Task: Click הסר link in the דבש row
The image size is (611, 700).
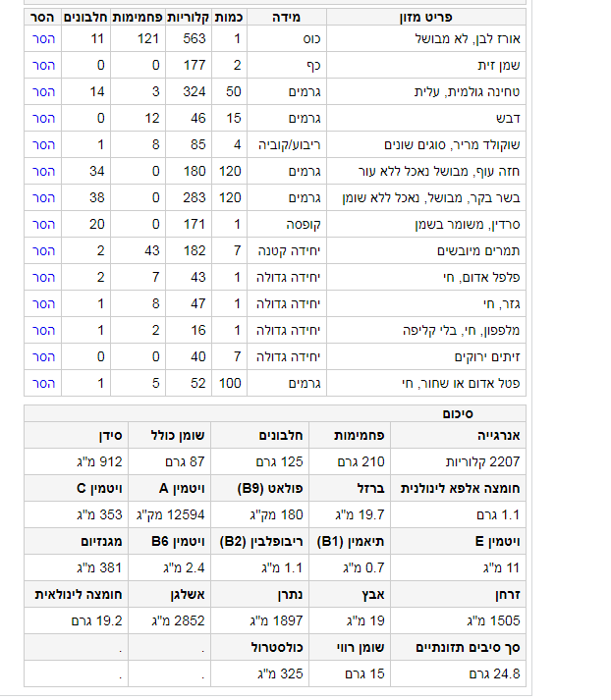Action: [x=43, y=119]
